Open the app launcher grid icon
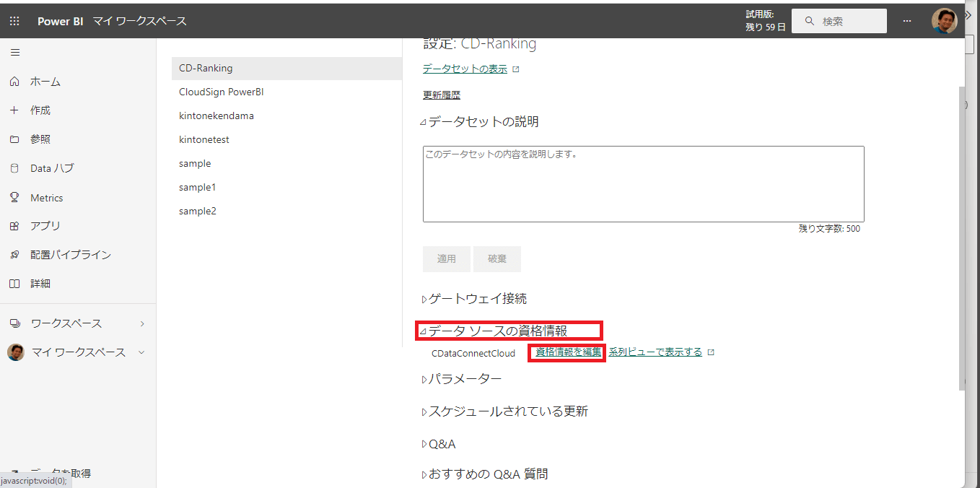980x488 pixels. click(x=14, y=21)
